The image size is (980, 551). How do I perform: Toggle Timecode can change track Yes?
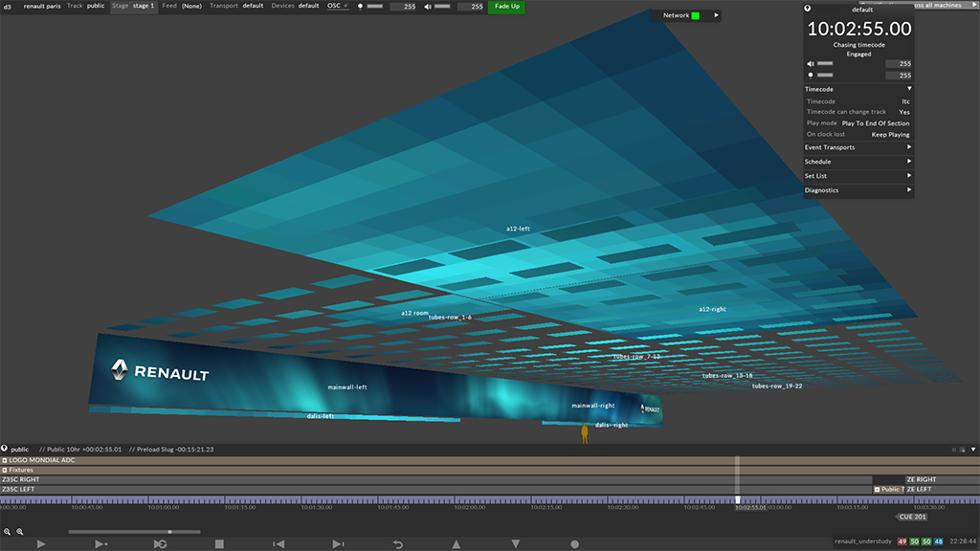click(x=904, y=112)
